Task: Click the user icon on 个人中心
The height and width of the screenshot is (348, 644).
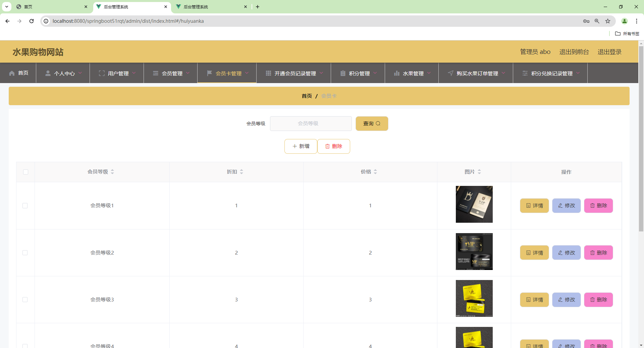Action: (x=48, y=73)
